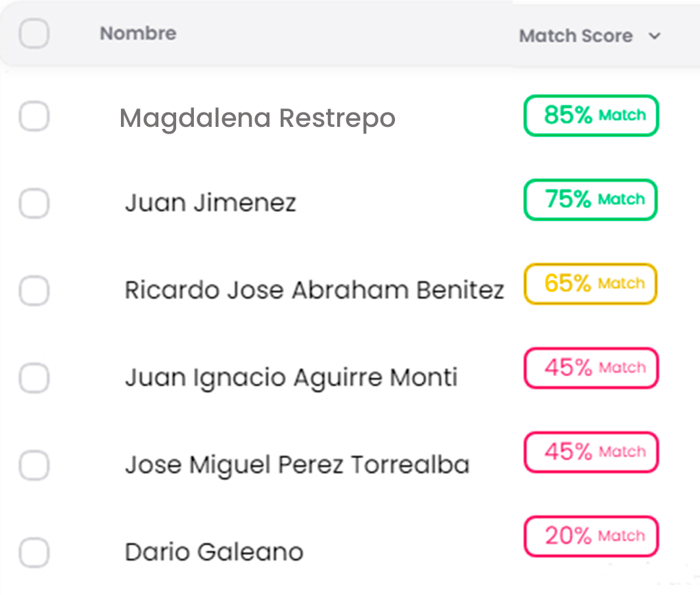Click the red 20% Match badge
The image size is (700, 595).
pos(590,536)
